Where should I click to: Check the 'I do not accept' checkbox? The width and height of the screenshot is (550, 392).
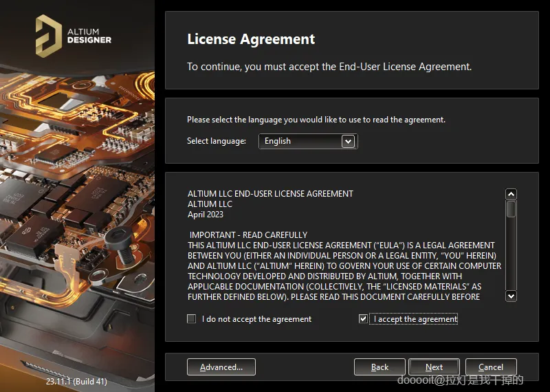pyautogui.click(x=192, y=318)
